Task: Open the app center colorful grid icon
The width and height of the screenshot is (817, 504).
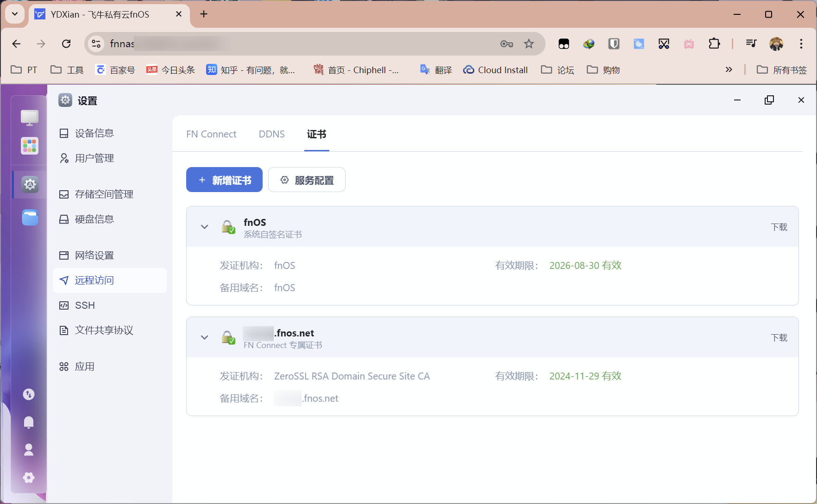Action: pos(30,146)
